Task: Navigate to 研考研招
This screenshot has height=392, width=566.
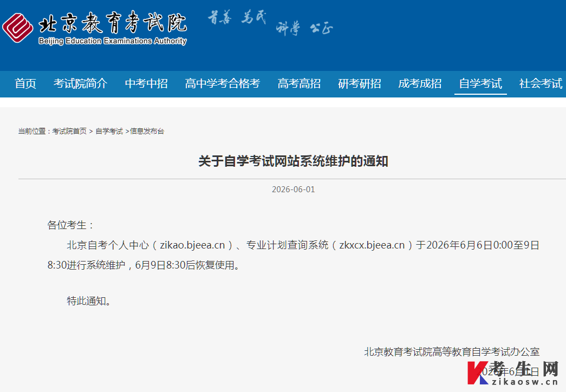Action: [x=360, y=83]
